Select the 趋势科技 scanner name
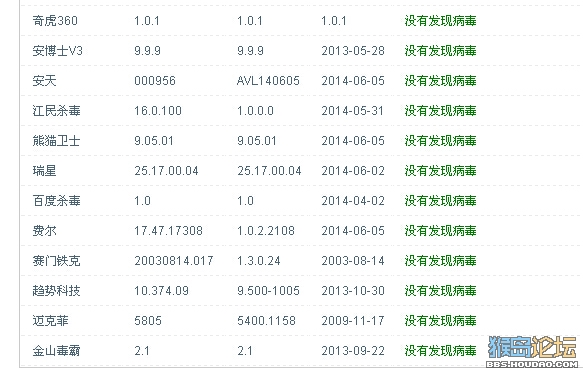The image size is (583, 373). point(56,291)
